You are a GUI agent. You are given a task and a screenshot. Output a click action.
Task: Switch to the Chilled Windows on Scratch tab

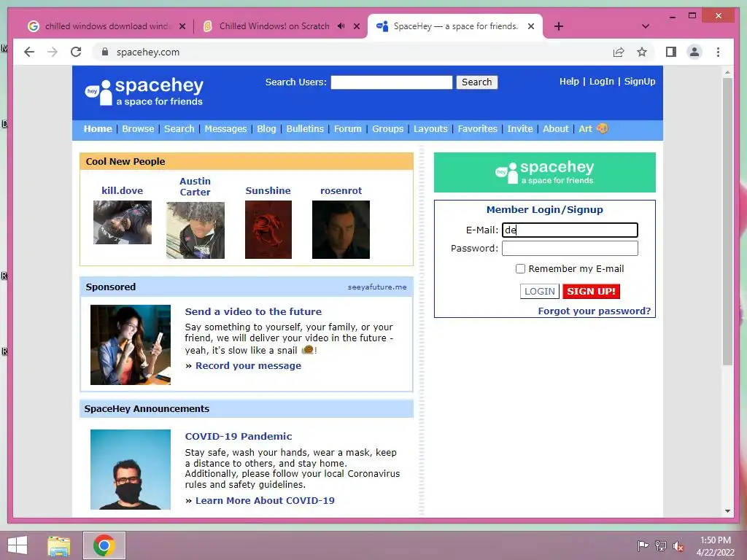[x=274, y=26]
